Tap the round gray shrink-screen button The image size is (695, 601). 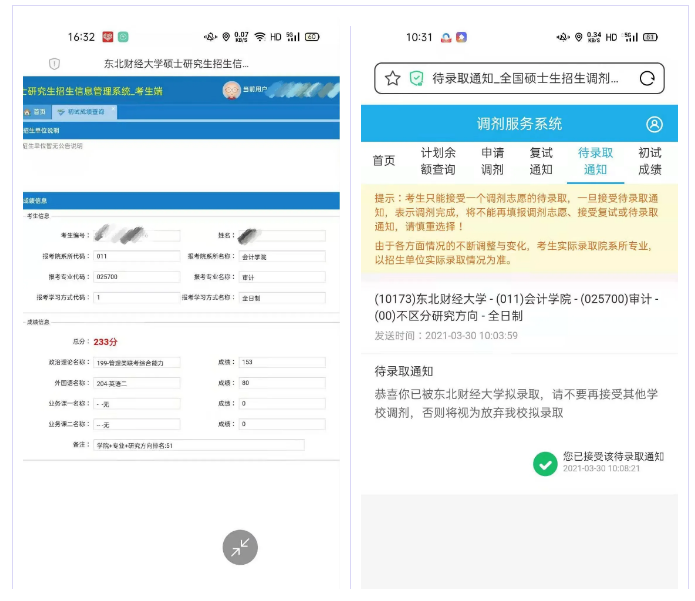point(240,547)
